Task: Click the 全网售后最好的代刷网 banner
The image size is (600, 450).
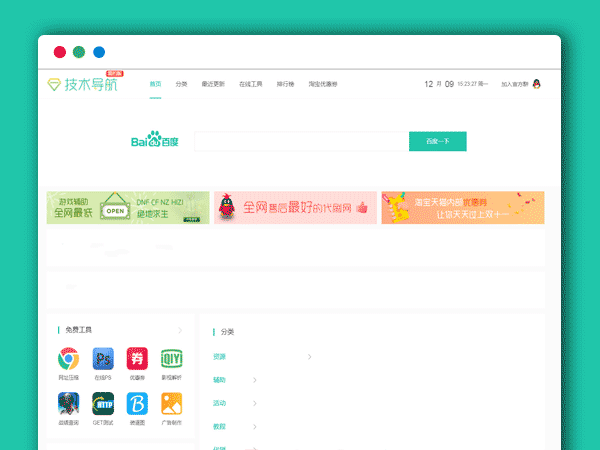Action: [x=295, y=208]
